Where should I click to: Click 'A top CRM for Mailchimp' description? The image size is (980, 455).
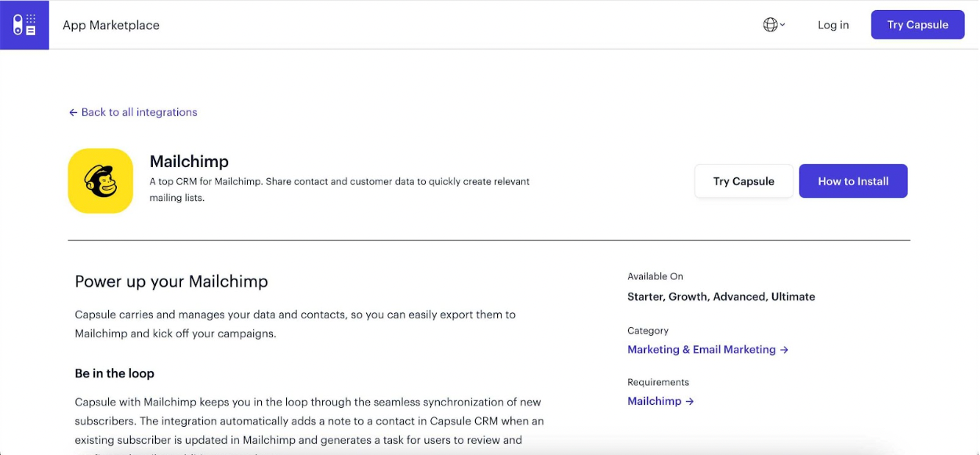click(339, 190)
